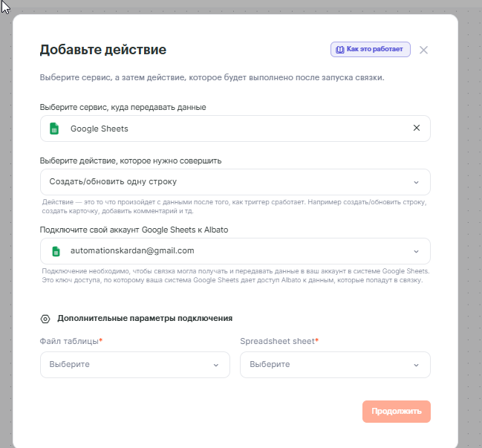Open the 'Как это работает' help button
The width and height of the screenshot is (482, 448).
pyautogui.click(x=370, y=50)
